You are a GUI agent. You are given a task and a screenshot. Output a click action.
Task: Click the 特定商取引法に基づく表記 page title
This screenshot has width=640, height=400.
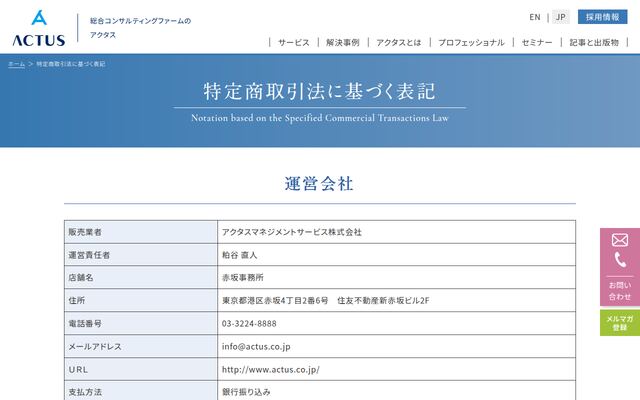pos(319,91)
